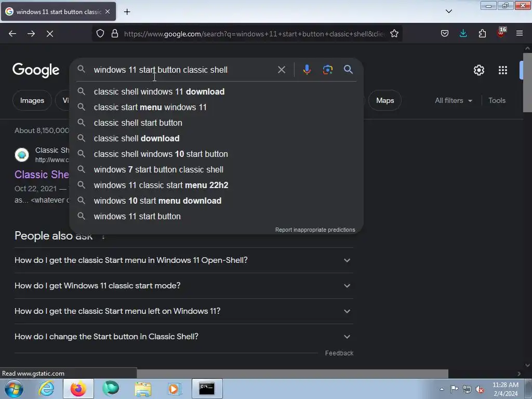The height and width of the screenshot is (399, 532).
Task: Submit search with the blue magnifier icon
Action: 348,70
